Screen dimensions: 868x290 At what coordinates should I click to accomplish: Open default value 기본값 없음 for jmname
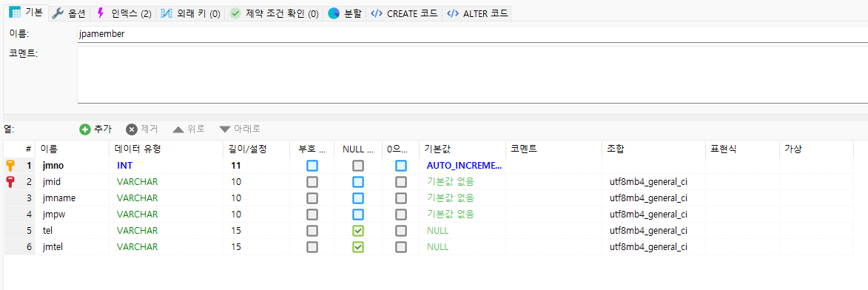[x=450, y=198]
